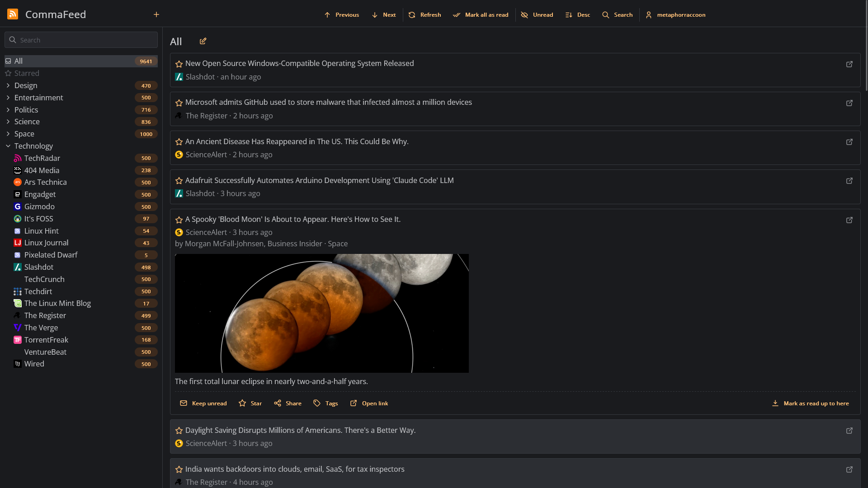Click the Share icon on Blood Moon entry

[278, 403]
